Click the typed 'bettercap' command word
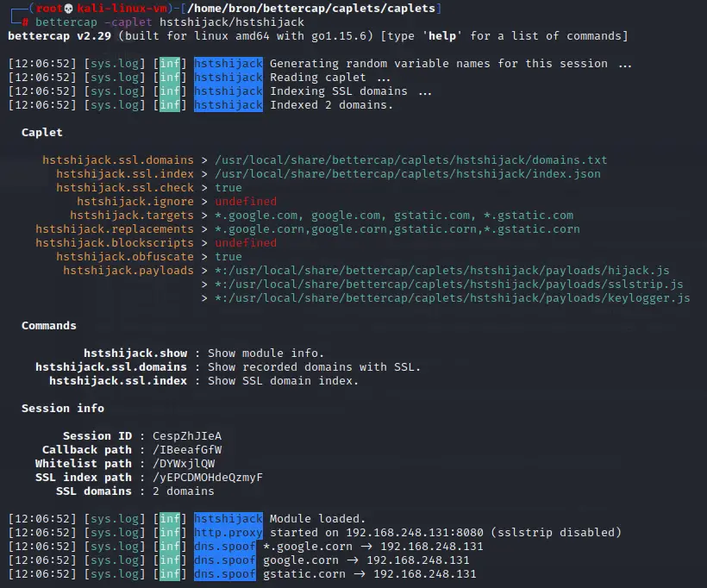707x588 pixels. tap(66, 22)
